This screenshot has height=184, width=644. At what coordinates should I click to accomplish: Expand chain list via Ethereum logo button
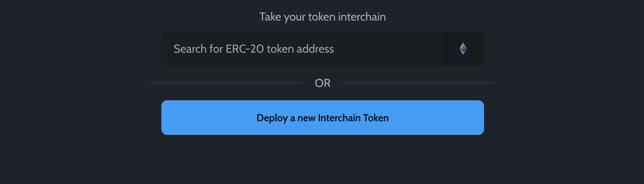point(463,48)
